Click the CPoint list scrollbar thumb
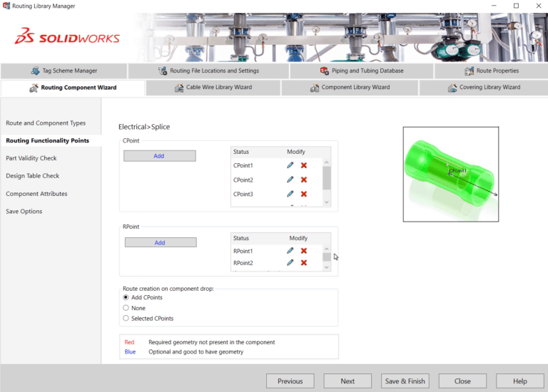This screenshot has width=548, height=392. [326, 177]
